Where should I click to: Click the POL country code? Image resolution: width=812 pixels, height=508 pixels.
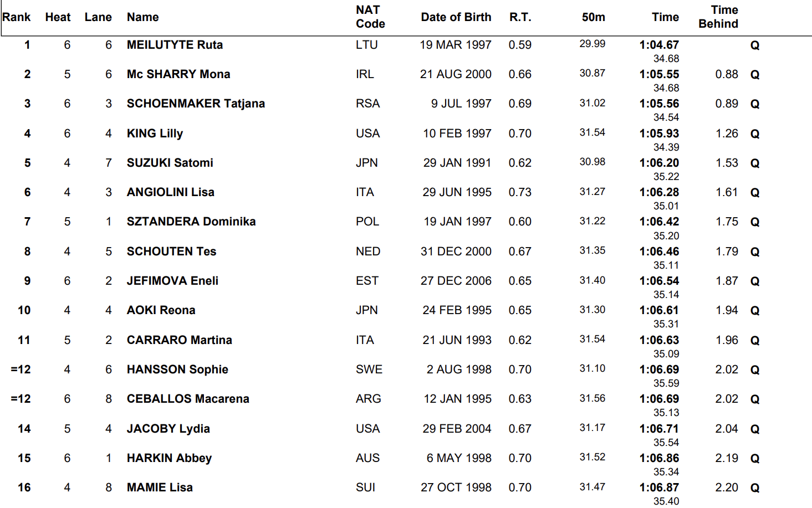(x=367, y=222)
